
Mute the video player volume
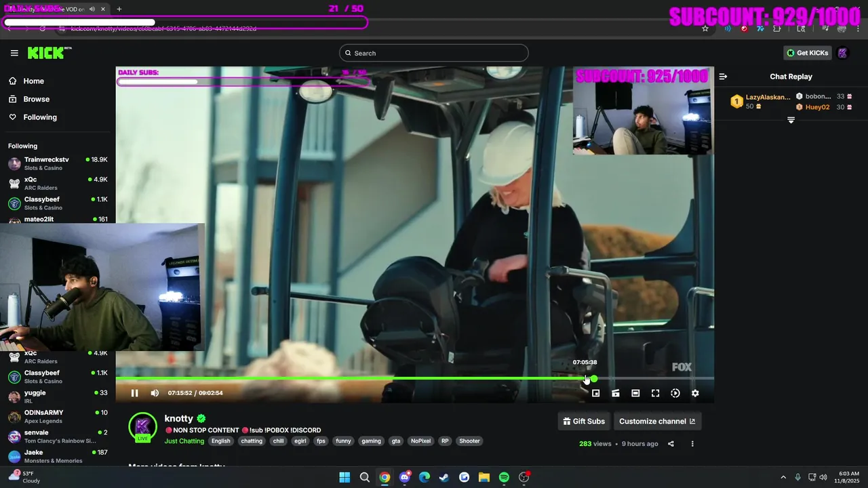[155, 393]
